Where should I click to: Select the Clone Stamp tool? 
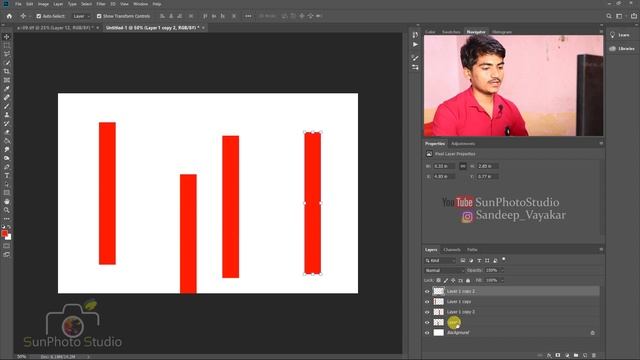click(7, 115)
